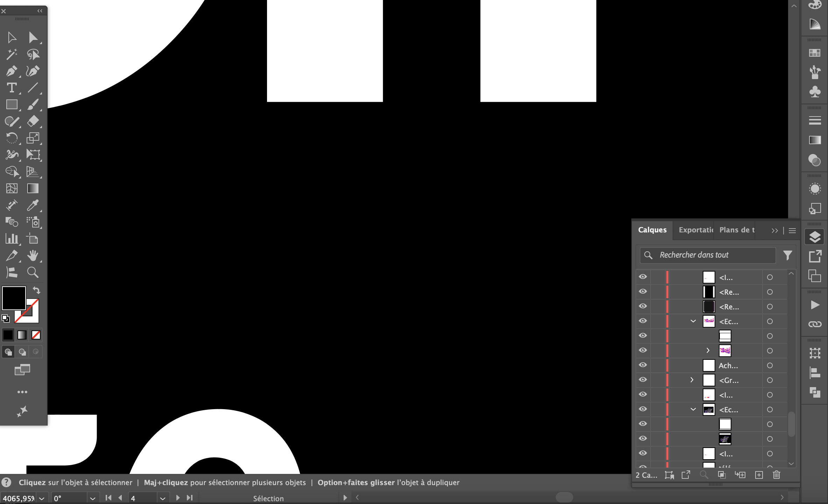Delete selection with Layers panel trash icon
The image size is (828, 504).
(776, 475)
